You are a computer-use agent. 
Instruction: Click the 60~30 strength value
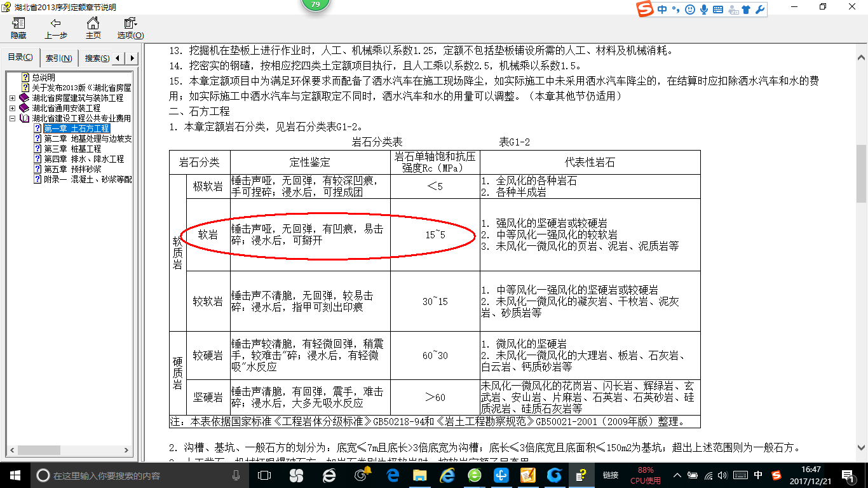point(435,356)
